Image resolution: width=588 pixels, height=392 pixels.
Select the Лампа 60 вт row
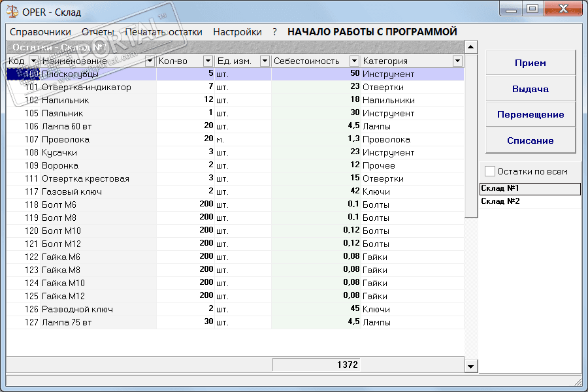[235, 126]
